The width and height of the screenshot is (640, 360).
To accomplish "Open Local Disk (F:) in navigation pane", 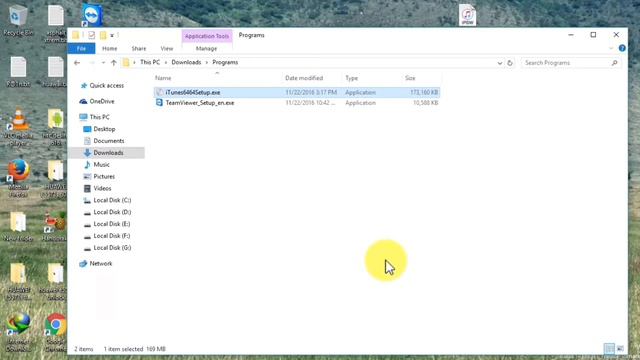I will tap(112, 236).
